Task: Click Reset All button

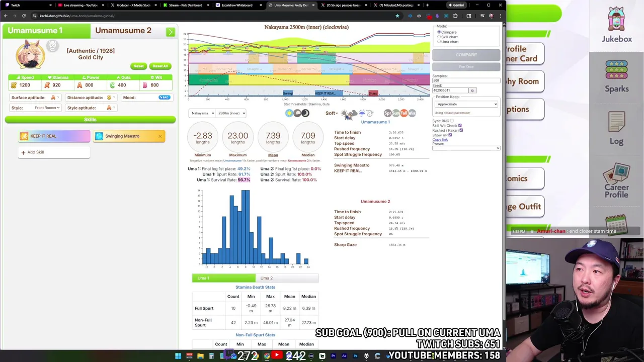Action: click(x=160, y=66)
